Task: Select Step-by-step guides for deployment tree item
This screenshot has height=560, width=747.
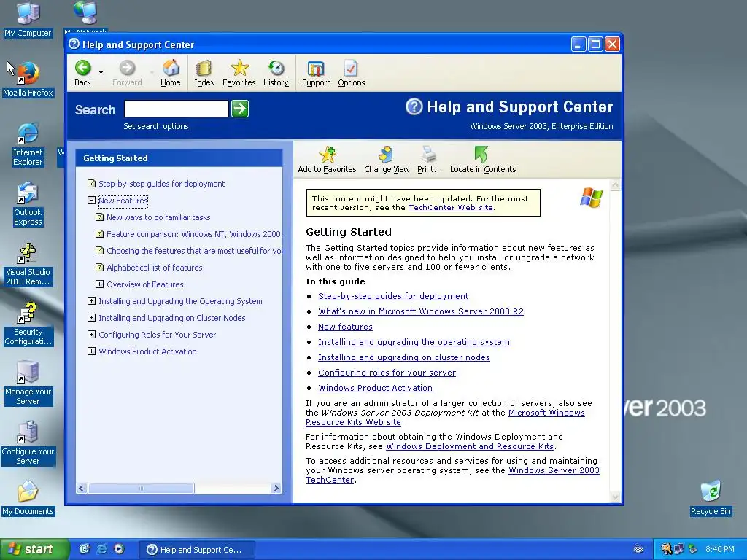Action: coord(161,184)
